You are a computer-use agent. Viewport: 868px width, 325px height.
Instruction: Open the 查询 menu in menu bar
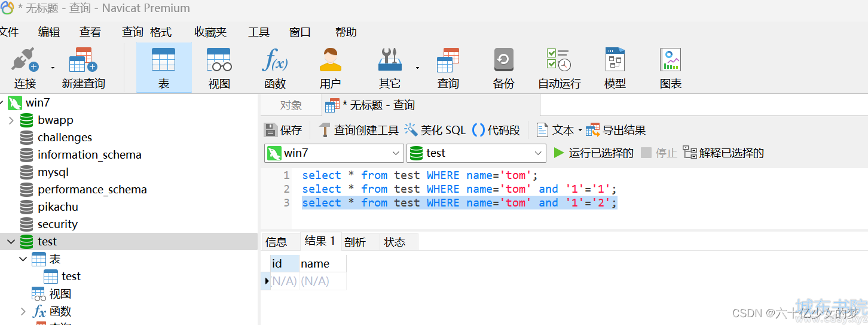132,32
